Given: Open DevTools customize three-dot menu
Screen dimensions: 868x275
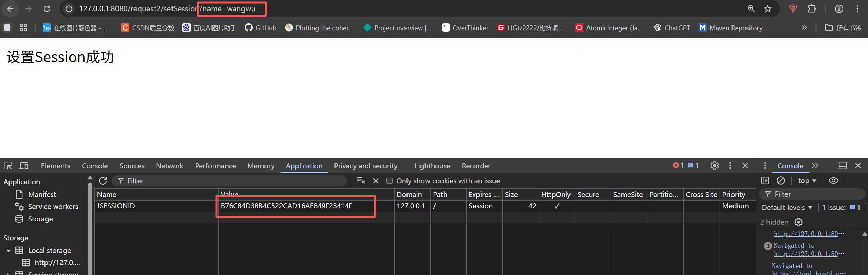Looking at the screenshot, I should pos(730,166).
